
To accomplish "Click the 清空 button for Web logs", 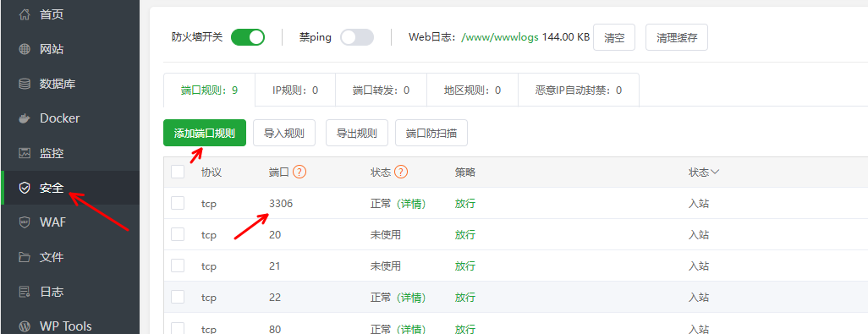I will (614, 37).
